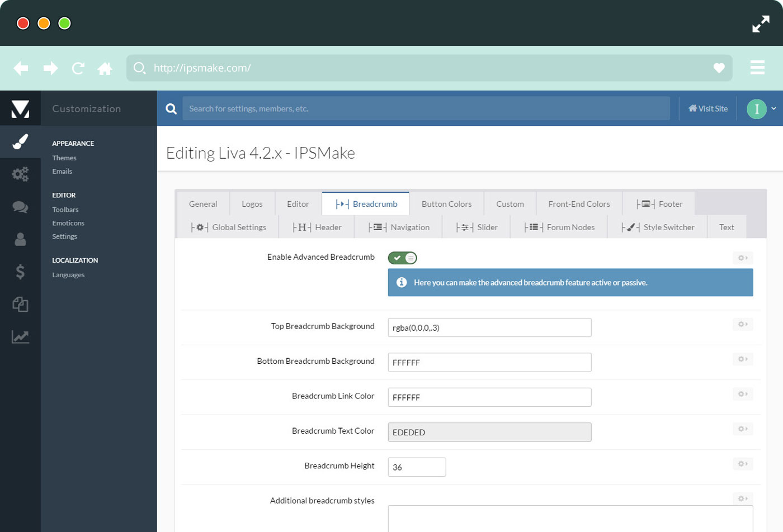Image resolution: width=783 pixels, height=532 pixels.
Task: Open Themes in the sidebar
Action: [x=64, y=158]
